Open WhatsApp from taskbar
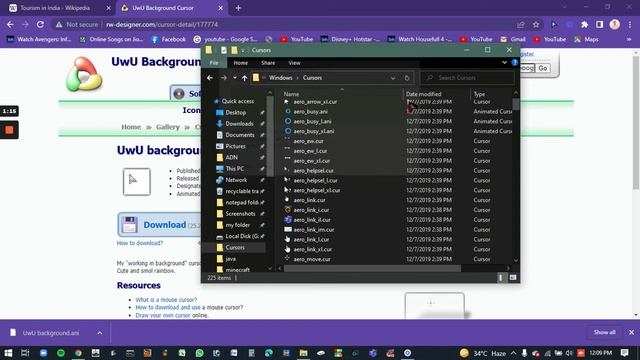The image size is (640, 360). coord(199,353)
